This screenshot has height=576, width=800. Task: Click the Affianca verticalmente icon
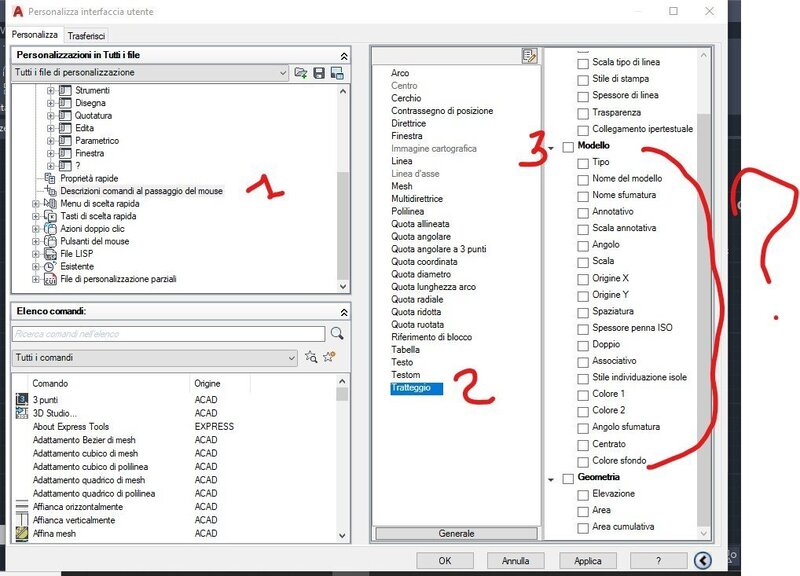[x=22, y=519]
